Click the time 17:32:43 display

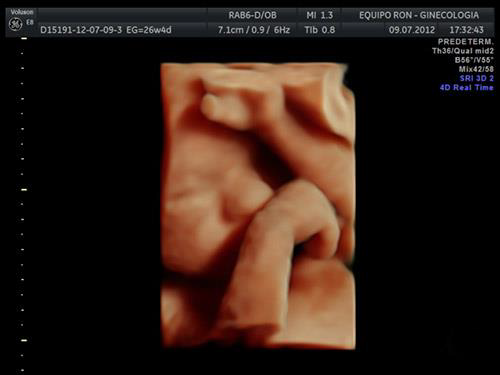coord(466,30)
